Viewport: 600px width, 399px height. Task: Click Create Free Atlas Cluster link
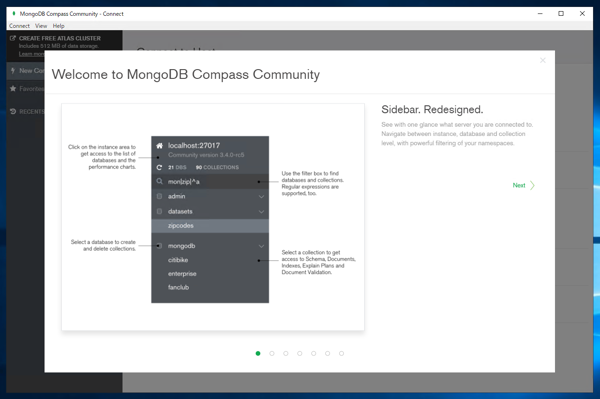pyautogui.click(x=60, y=38)
